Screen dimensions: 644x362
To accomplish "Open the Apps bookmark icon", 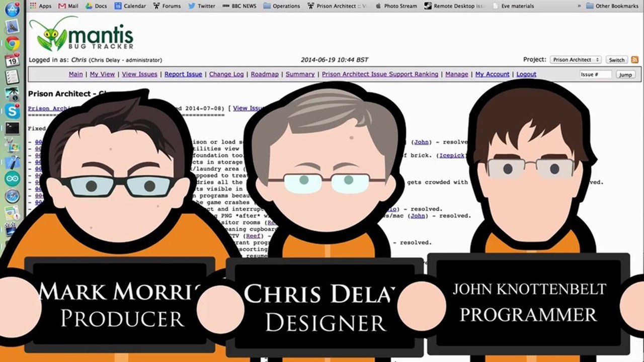I will (41, 6).
